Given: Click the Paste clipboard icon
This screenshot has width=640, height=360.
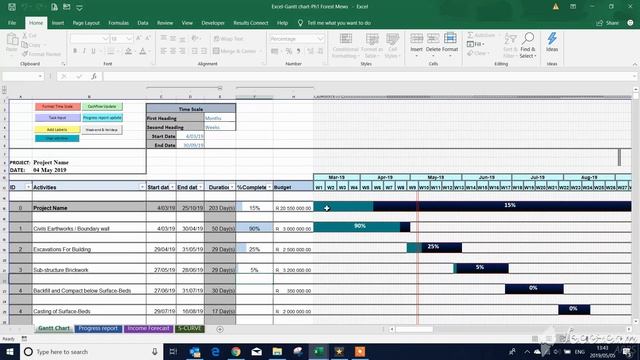Looking at the screenshot, I should [12, 40].
